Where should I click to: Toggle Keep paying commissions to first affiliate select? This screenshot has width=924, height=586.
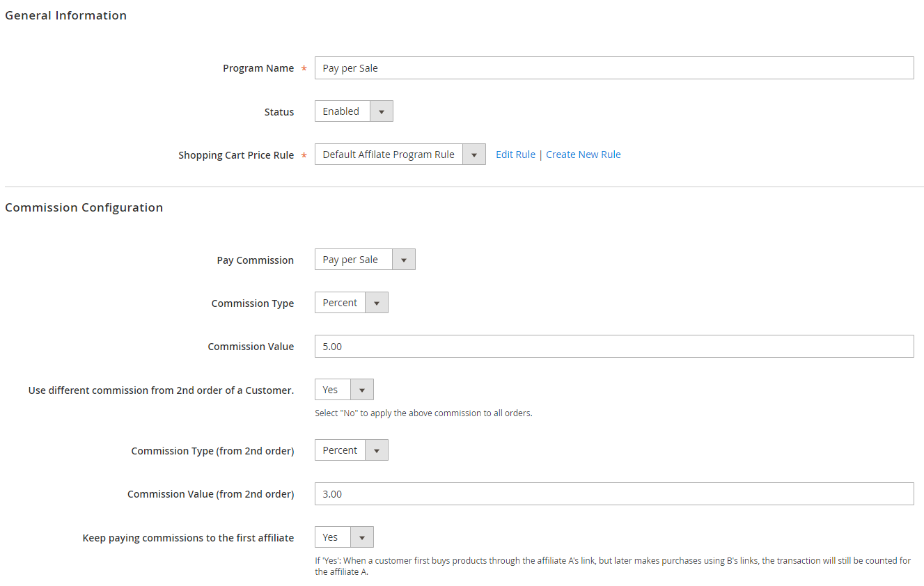point(344,537)
